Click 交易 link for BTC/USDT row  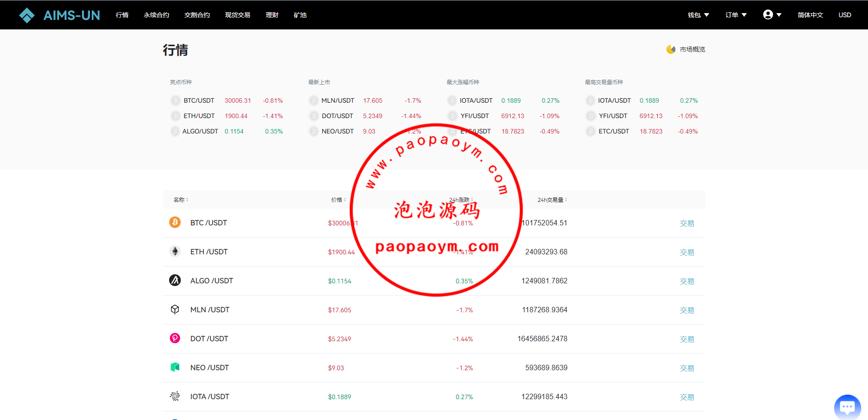(687, 223)
